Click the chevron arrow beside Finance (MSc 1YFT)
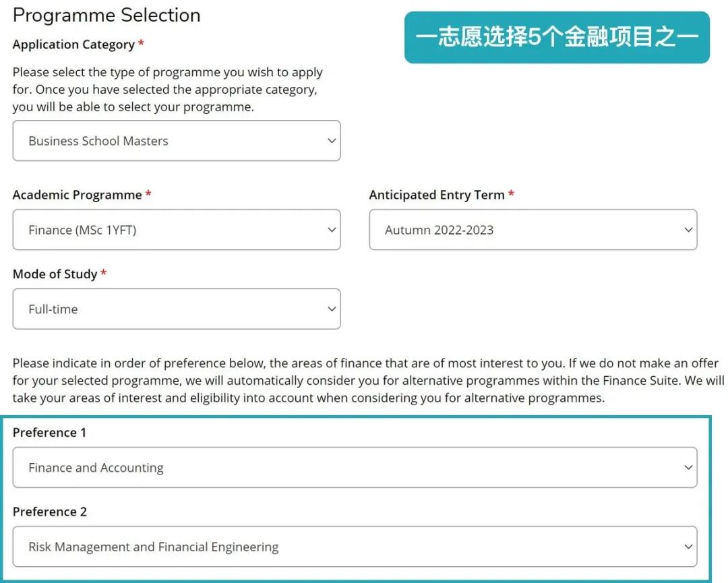Screen dimensions: 728x583 pyautogui.click(x=331, y=230)
